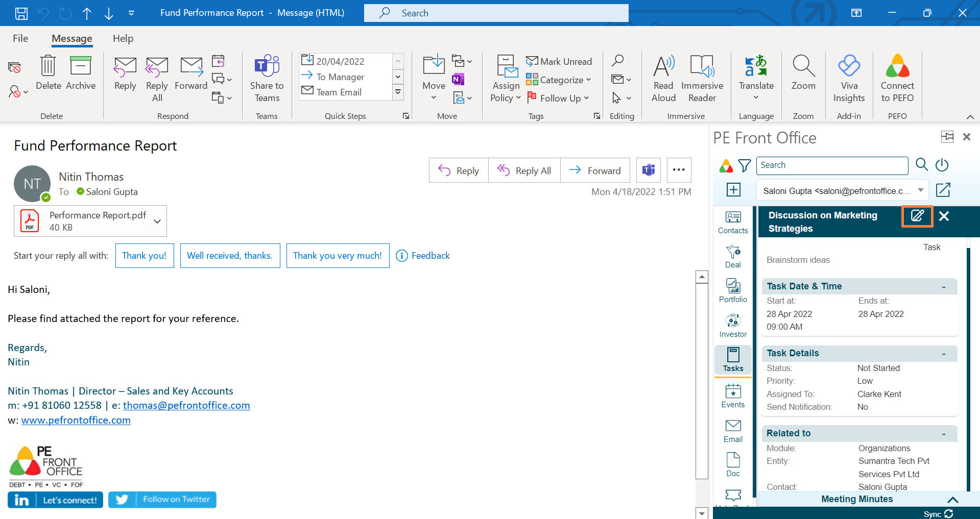Click the 'Thank you very much!' suggested reply

coord(338,256)
